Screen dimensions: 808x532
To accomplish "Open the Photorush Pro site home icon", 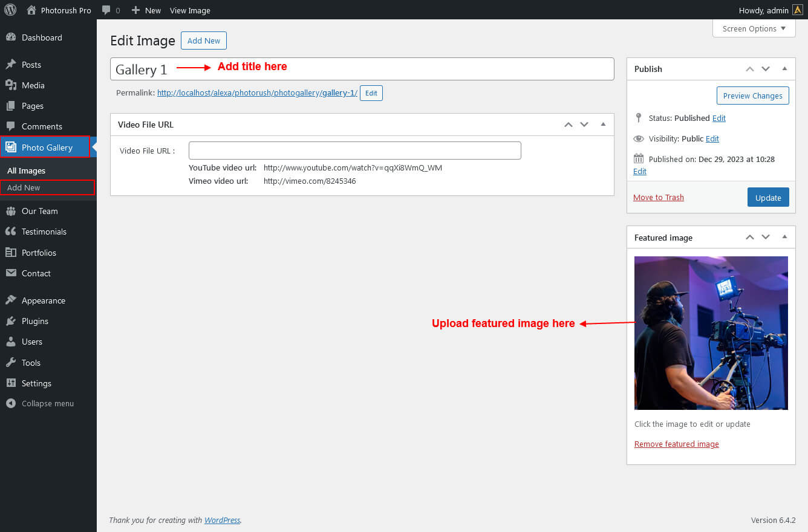I will click(31, 10).
